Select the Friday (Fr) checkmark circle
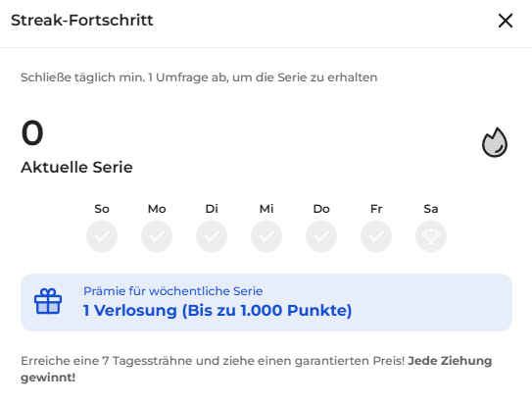This screenshot has height=405, width=532. click(376, 236)
